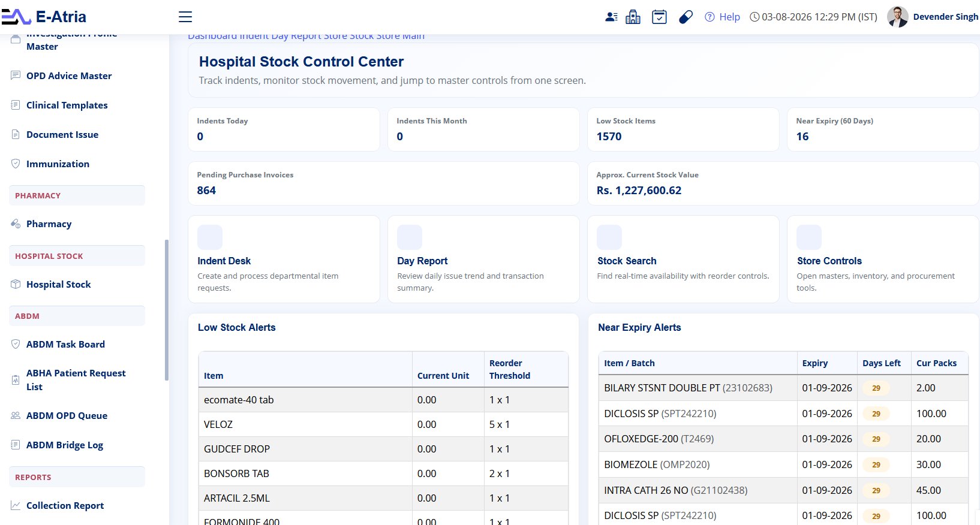Click the ABDM Task Board shield icon
Image resolution: width=980 pixels, height=525 pixels.
16,344
